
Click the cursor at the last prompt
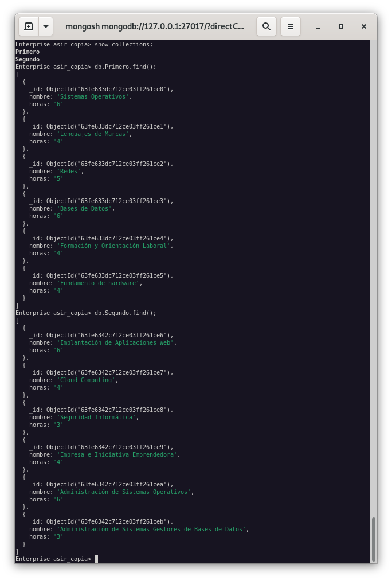[x=96, y=559]
